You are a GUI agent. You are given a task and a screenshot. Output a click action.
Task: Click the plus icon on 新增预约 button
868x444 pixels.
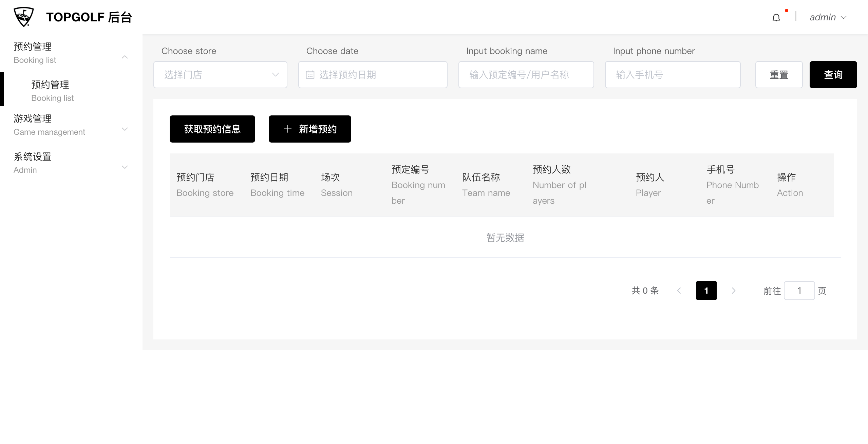(x=287, y=129)
